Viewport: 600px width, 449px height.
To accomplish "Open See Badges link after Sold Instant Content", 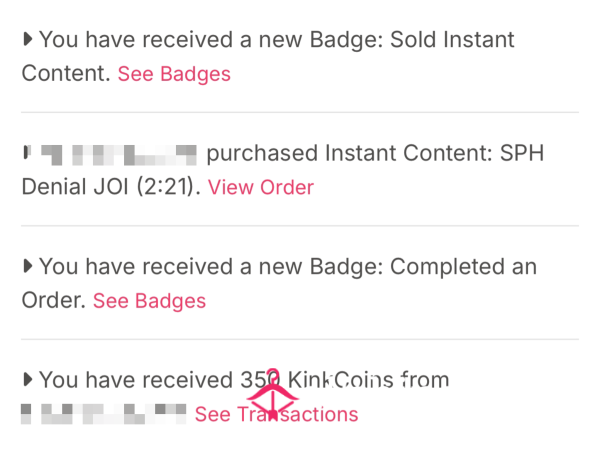I will 174,73.
